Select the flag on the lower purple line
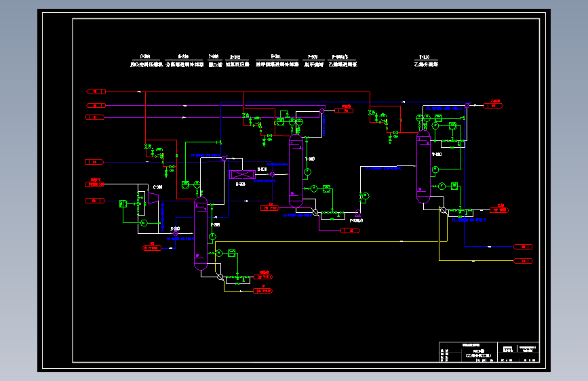 coord(95,117)
